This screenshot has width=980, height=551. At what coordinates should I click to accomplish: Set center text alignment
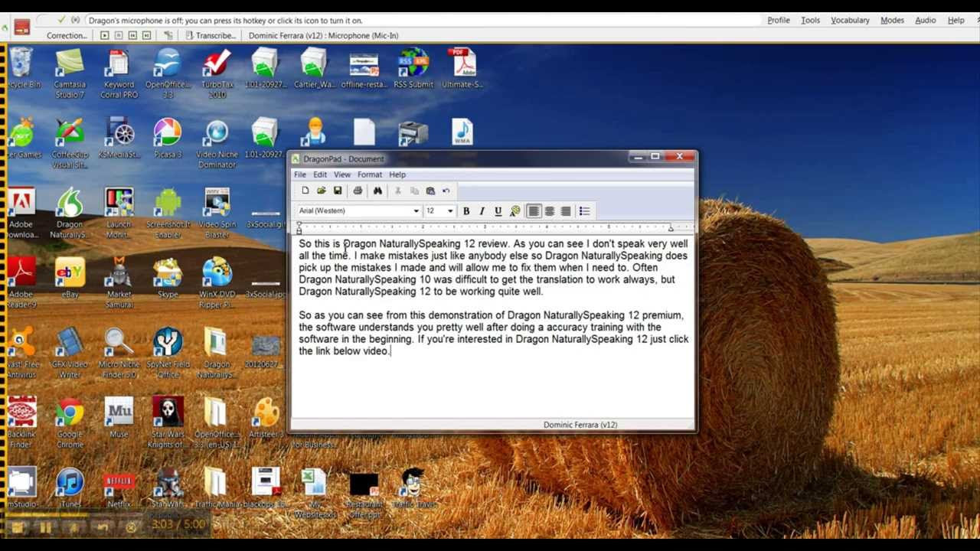550,211
